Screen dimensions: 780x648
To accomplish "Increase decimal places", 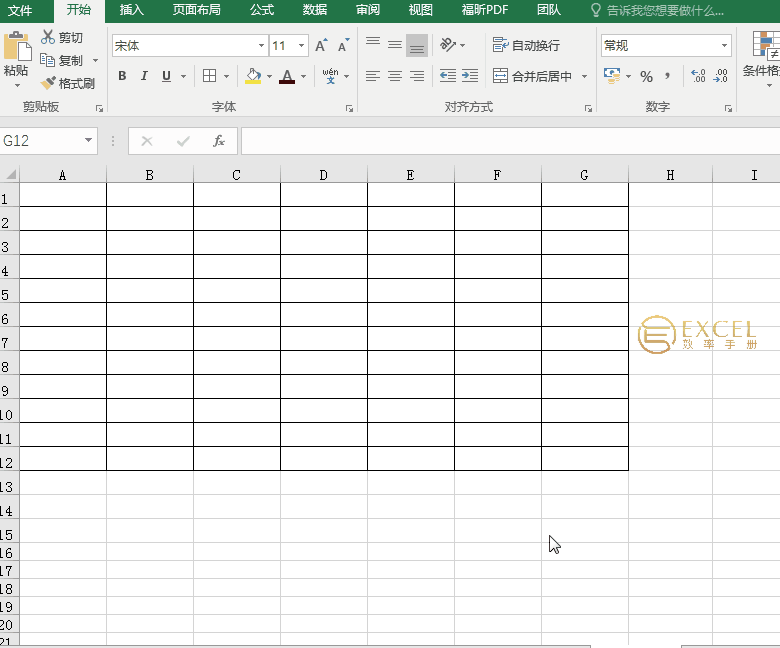I will tap(698, 76).
